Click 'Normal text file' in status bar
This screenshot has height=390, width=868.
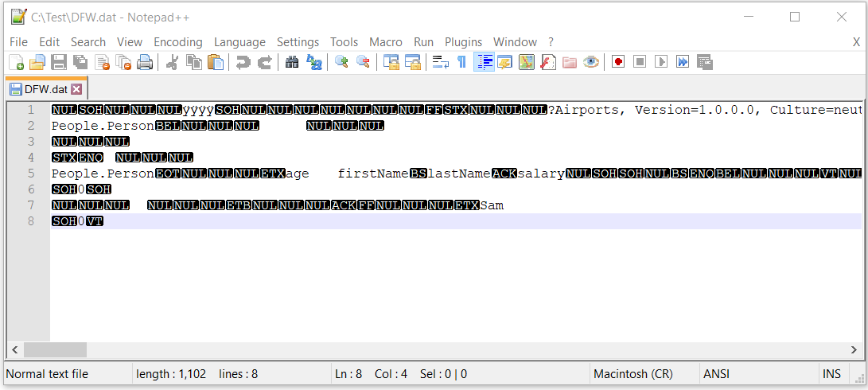[x=47, y=375]
